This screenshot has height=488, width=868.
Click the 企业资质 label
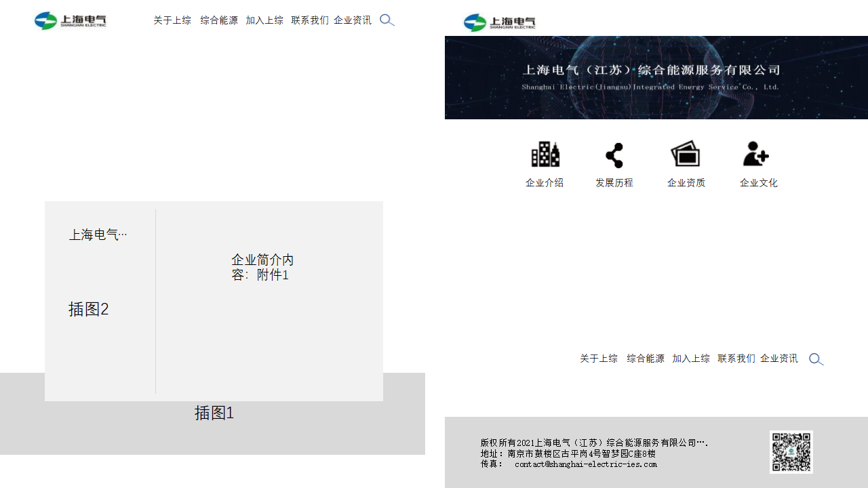pos(686,183)
